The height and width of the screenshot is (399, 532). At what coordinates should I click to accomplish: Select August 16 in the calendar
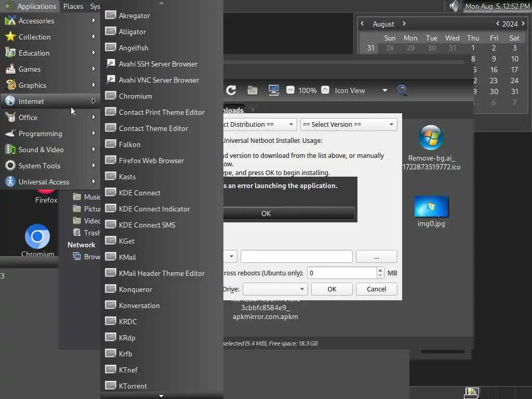494,70
